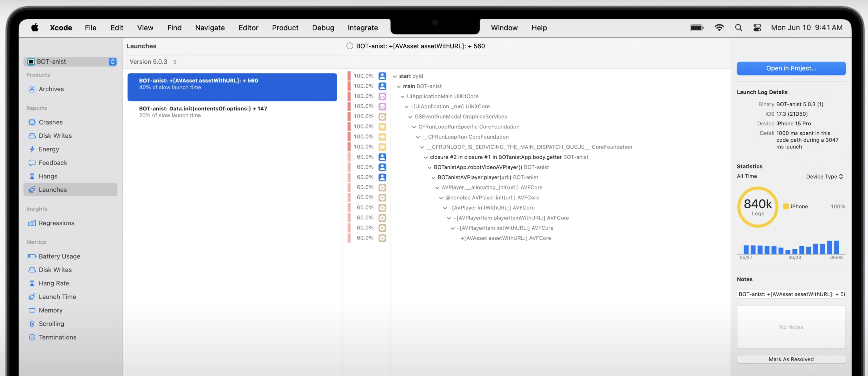Toggle resolved circle beside AVAsset title
The height and width of the screenshot is (376, 868).
[350, 46]
